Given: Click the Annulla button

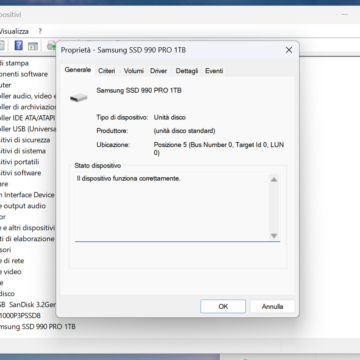Looking at the screenshot, I should pyautogui.click(x=272, y=306).
